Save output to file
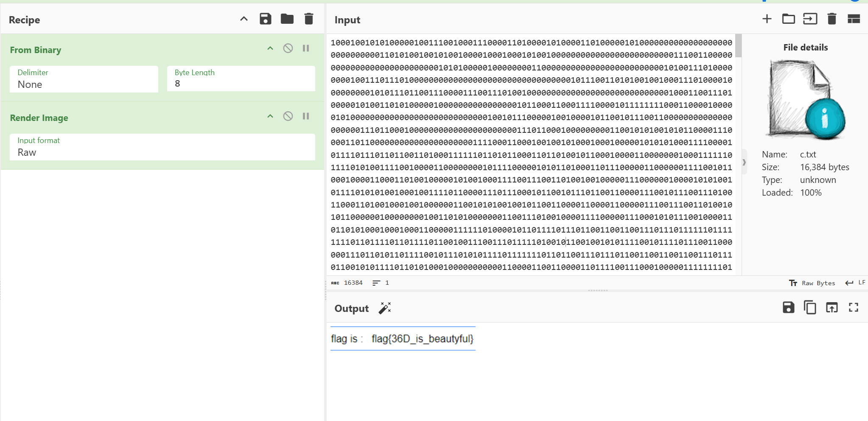The width and height of the screenshot is (868, 421). click(x=788, y=308)
